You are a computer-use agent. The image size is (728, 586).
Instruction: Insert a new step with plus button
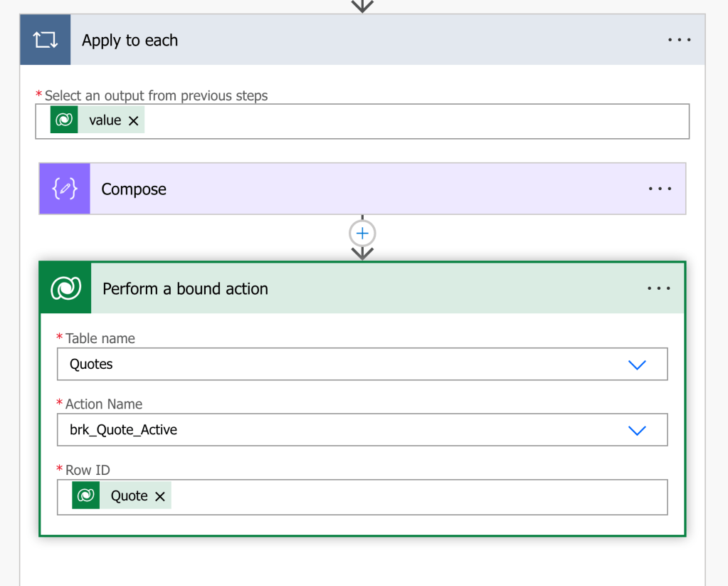pyautogui.click(x=362, y=233)
